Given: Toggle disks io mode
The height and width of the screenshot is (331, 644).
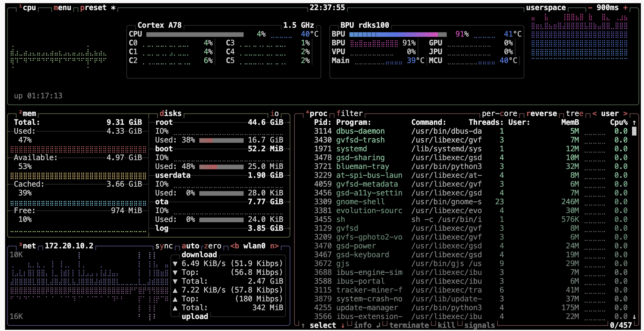Looking at the screenshot, I should pos(274,113).
